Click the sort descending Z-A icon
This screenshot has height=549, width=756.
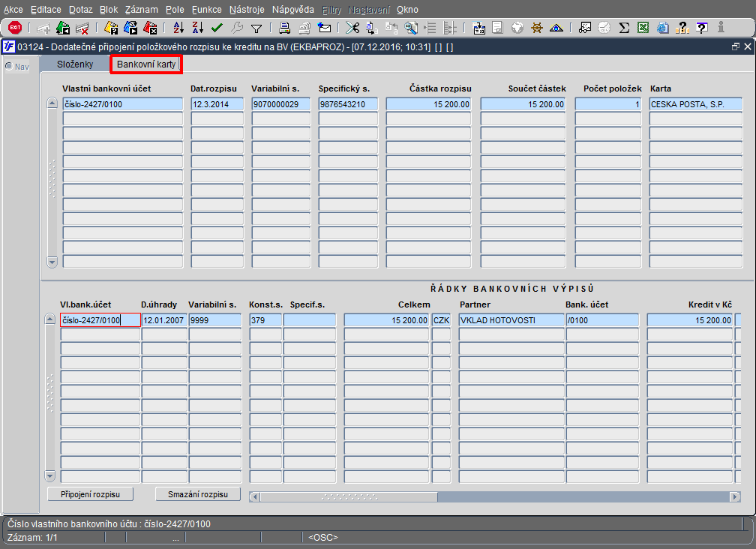click(x=197, y=28)
